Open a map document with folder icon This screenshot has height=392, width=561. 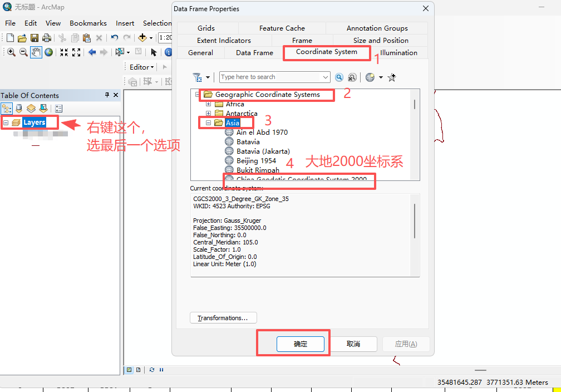pos(22,38)
